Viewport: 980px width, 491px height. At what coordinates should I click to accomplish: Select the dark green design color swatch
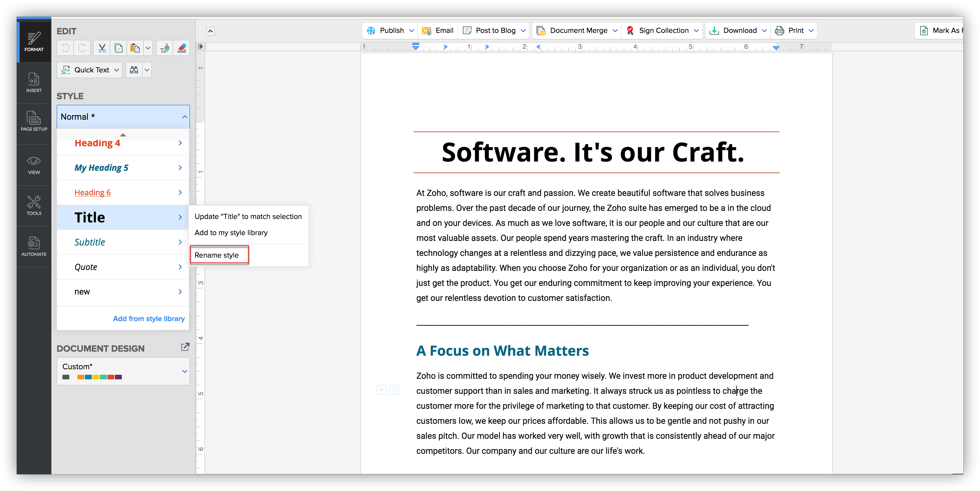pyautogui.click(x=66, y=377)
